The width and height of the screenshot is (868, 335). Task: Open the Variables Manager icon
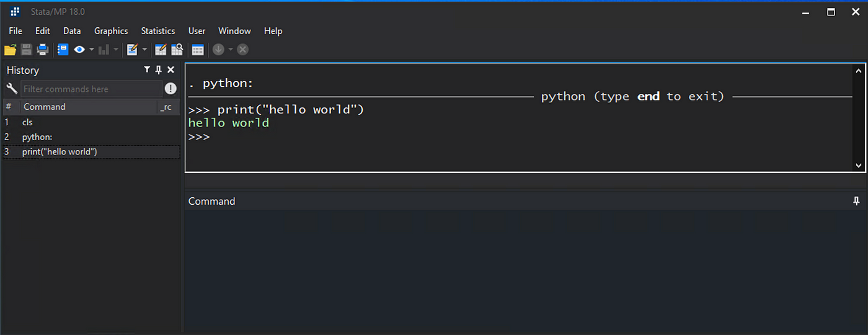tap(198, 50)
